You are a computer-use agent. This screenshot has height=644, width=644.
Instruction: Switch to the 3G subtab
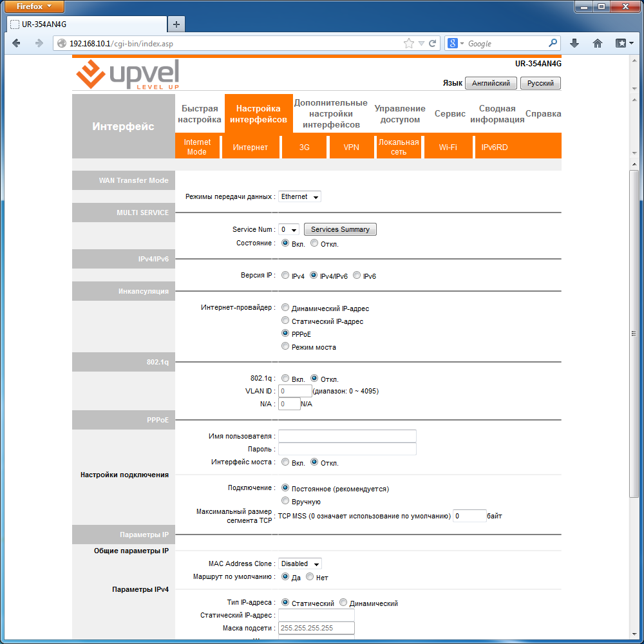(x=305, y=147)
